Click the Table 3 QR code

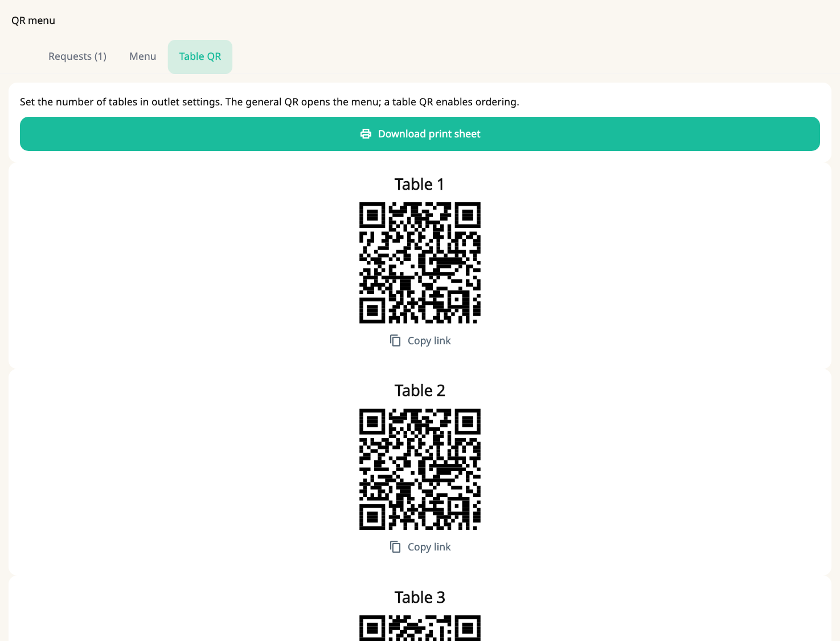point(420,628)
